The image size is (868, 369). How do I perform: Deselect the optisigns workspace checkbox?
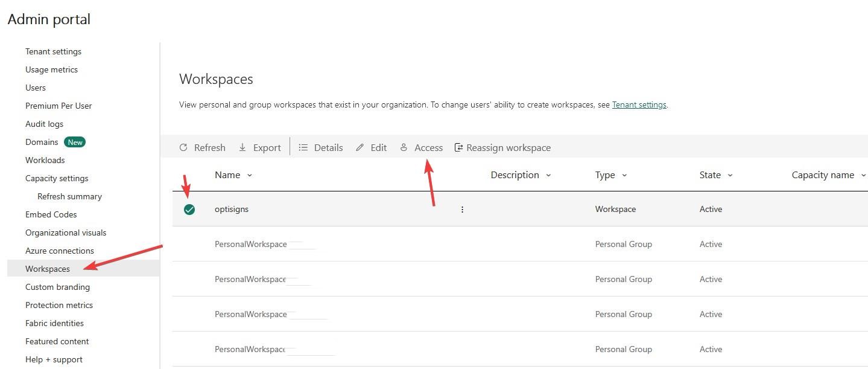coord(189,209)
